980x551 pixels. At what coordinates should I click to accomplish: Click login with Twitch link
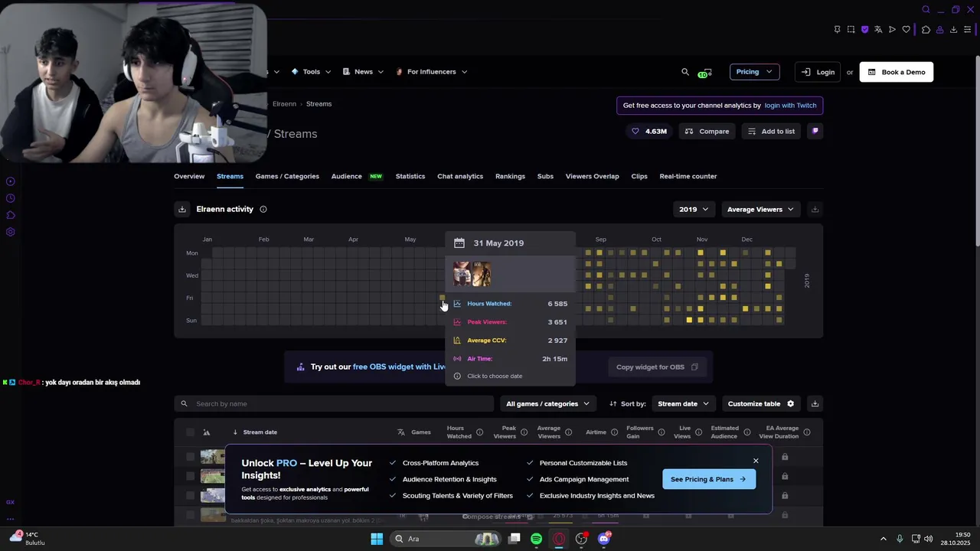(790, 106)
